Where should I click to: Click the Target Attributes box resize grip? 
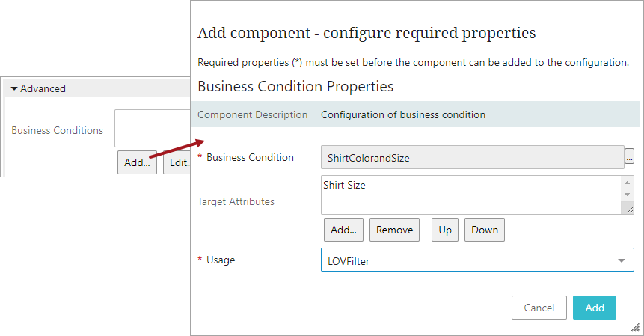point(629,210)
